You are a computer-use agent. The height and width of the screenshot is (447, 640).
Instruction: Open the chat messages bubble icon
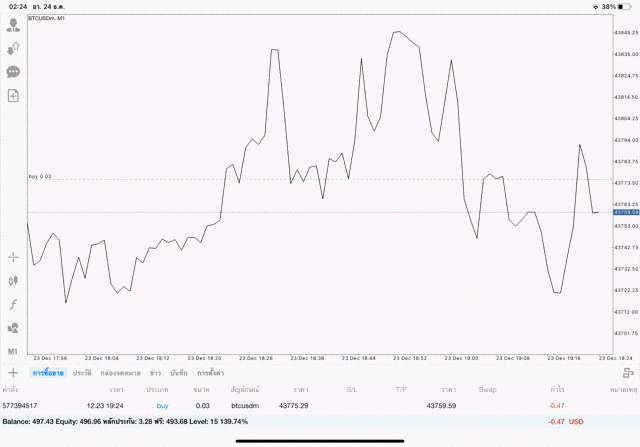click(x=14, y=72)
